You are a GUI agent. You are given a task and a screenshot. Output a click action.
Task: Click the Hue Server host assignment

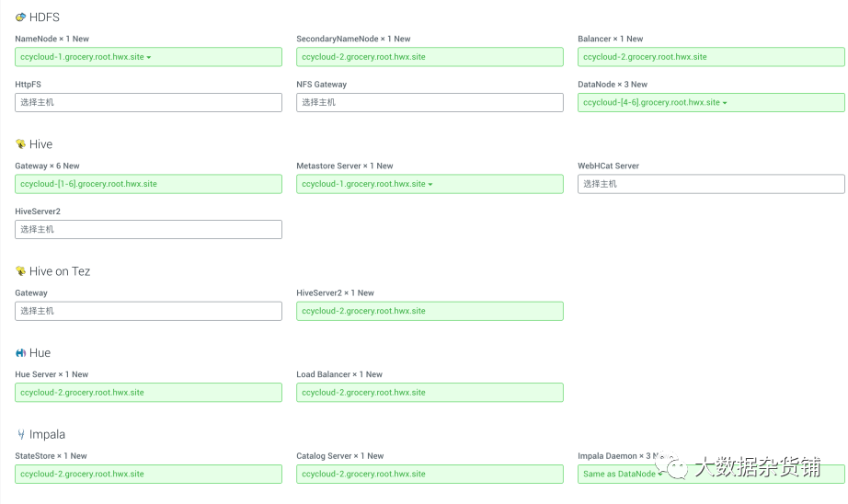(x=148, y=393)
